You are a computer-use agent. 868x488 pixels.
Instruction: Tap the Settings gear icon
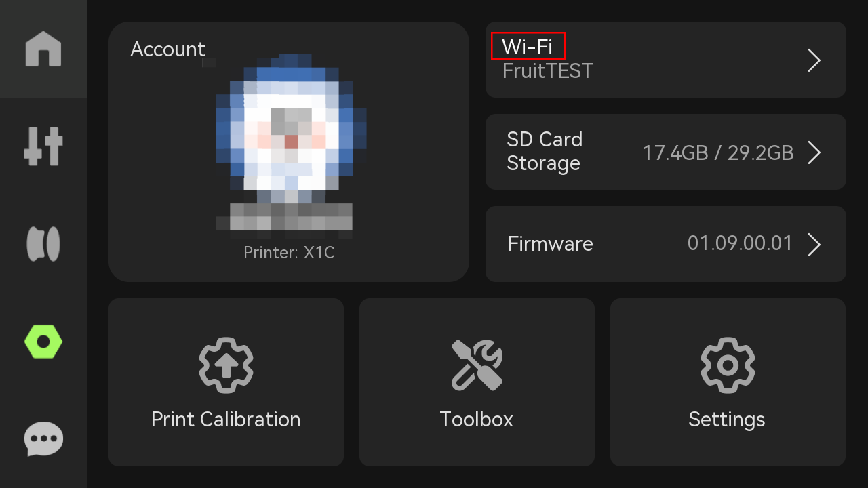click(x=727, y=365)
